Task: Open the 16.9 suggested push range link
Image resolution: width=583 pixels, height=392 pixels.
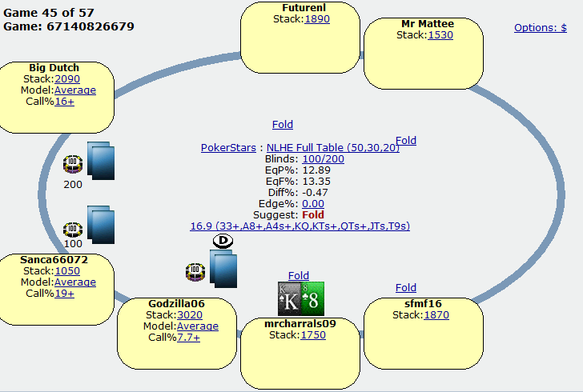Action: pos(300,226)
